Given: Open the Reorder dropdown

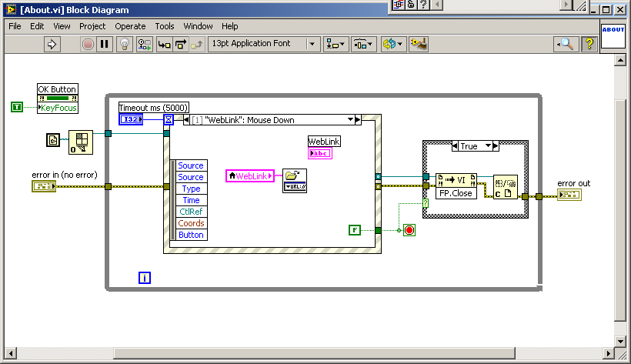Looking at the screenshot, I should 392,44.
